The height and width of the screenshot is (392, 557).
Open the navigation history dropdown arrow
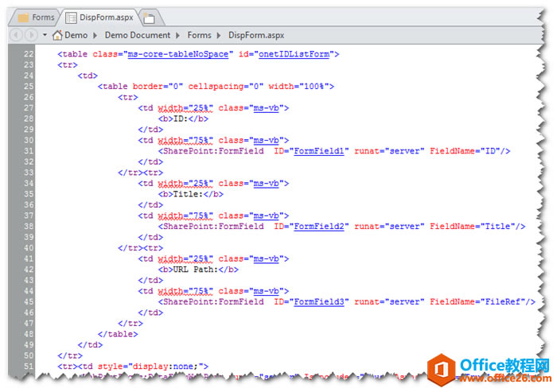[44, 36]
